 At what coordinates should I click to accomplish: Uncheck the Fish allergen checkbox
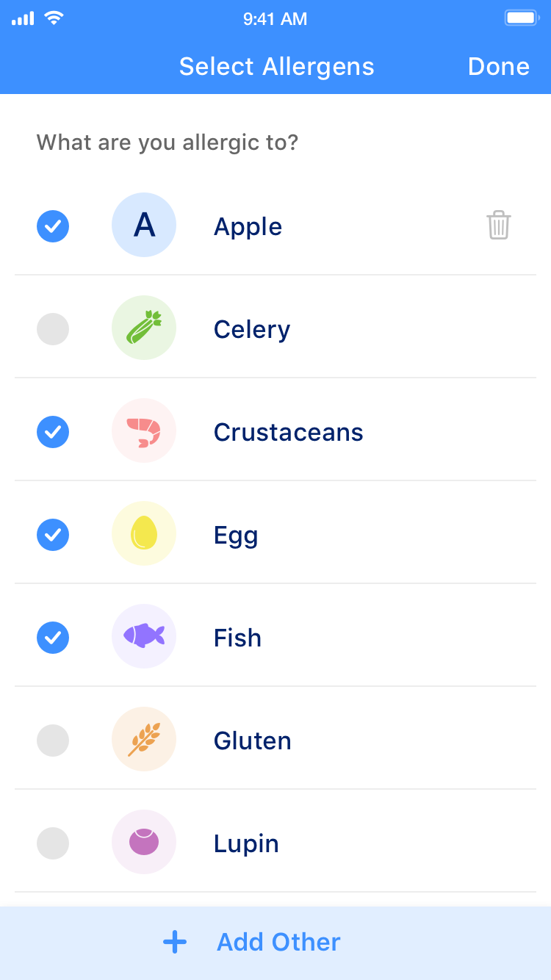tap(53, 638)
